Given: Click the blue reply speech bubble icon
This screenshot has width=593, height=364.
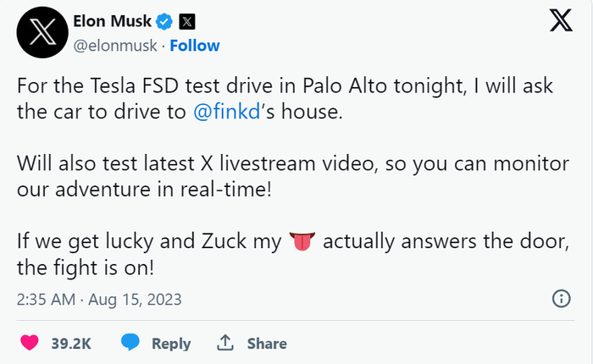Looking at the screenshot, I should coord(130,343).
